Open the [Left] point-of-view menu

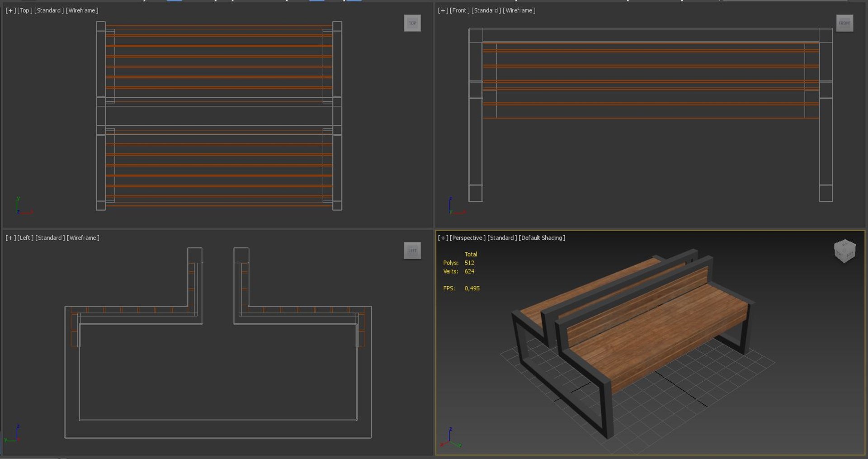pos(25,238)
